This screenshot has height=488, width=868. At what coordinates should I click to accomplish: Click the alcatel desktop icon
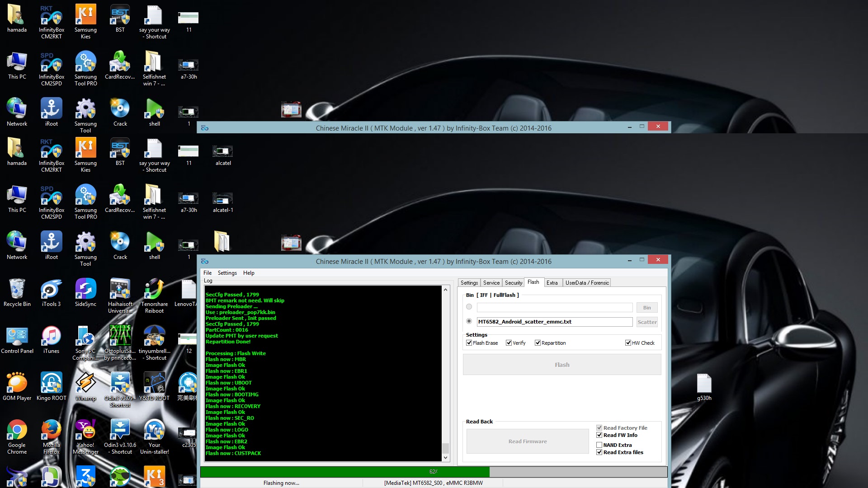(223, 155)
